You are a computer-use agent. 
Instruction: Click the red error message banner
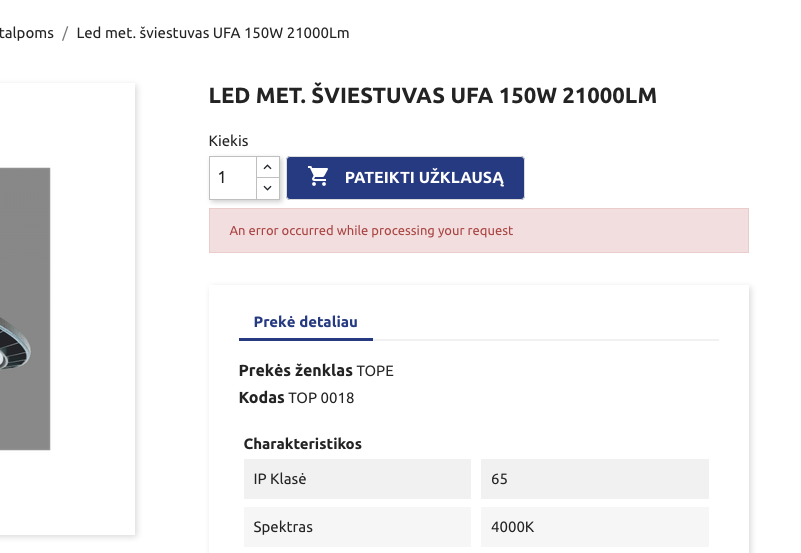point(478,231)
